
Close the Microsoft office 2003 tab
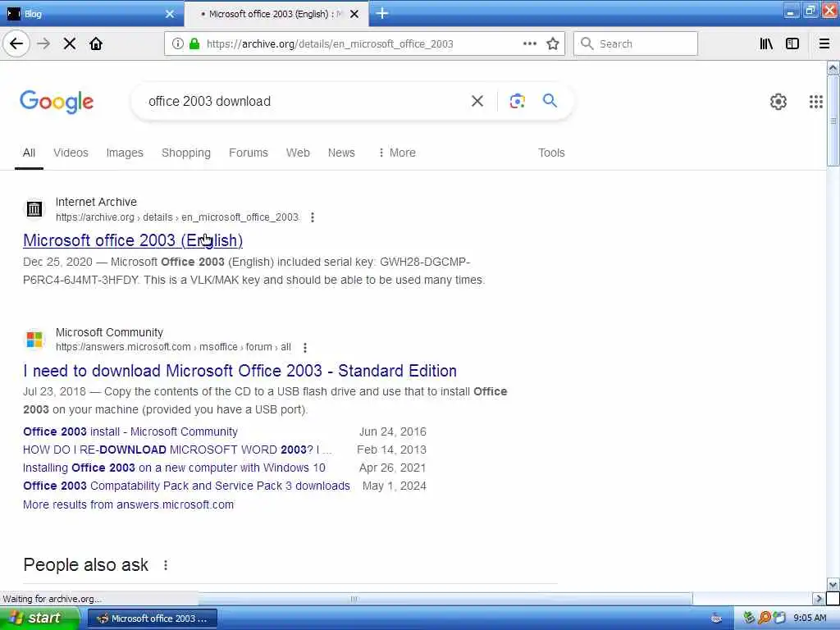tap(354, 14)
